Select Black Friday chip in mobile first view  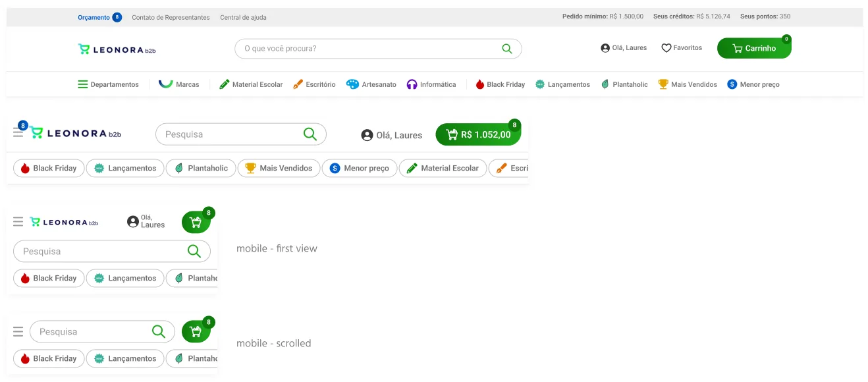point(49,278)
